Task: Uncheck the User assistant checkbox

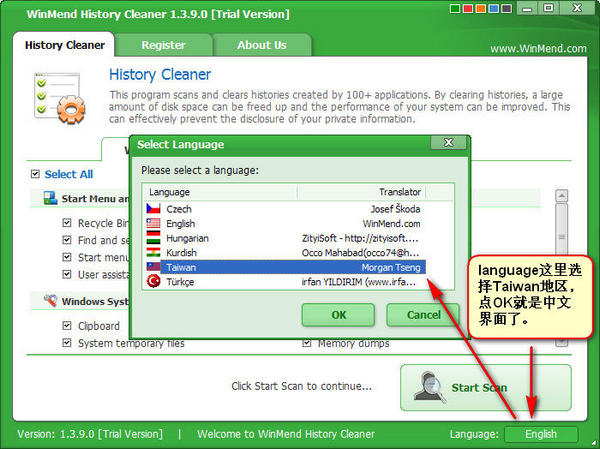Action: tap(67, 274)
